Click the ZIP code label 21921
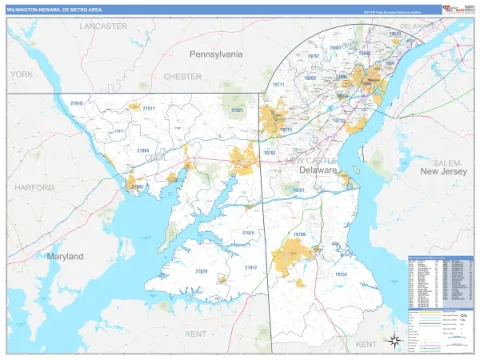Viewport: 480px width, 360px height. (x=237, y=110)
